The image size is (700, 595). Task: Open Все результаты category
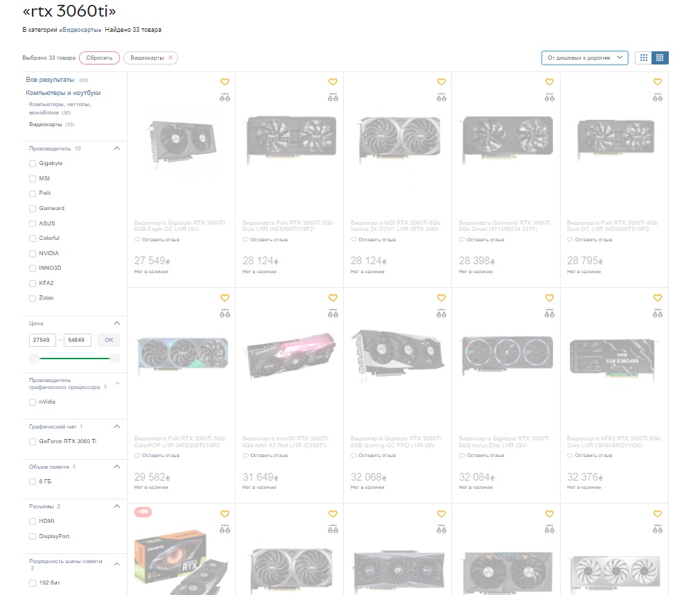(50, 80)
